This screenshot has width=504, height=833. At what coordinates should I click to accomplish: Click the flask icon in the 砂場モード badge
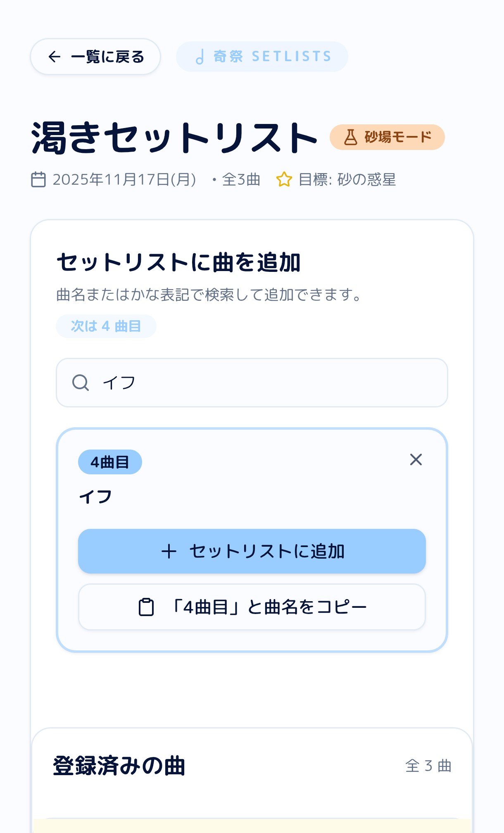(x=350, y=137)
